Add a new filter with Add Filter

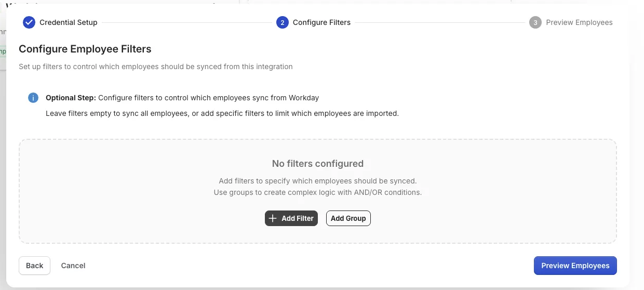click(x=291, y=218)
